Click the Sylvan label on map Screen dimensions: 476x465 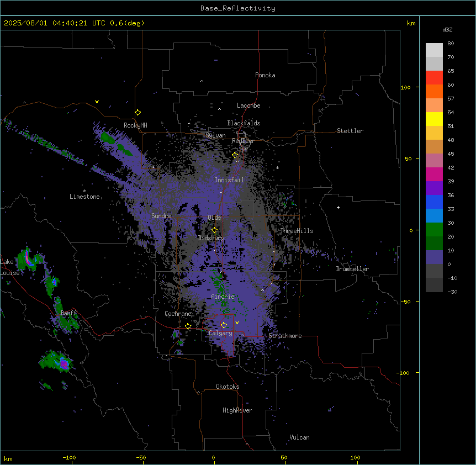point(215,135)
